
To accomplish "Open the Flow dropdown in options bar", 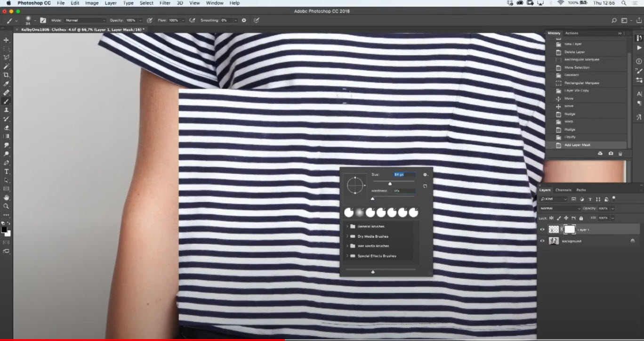I will coord(182,20).
